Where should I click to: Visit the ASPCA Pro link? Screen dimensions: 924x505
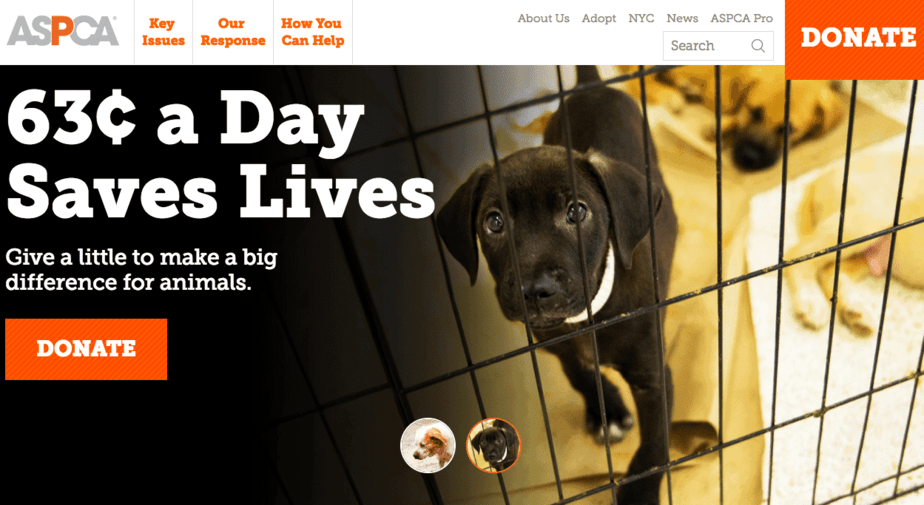point(741,18)
